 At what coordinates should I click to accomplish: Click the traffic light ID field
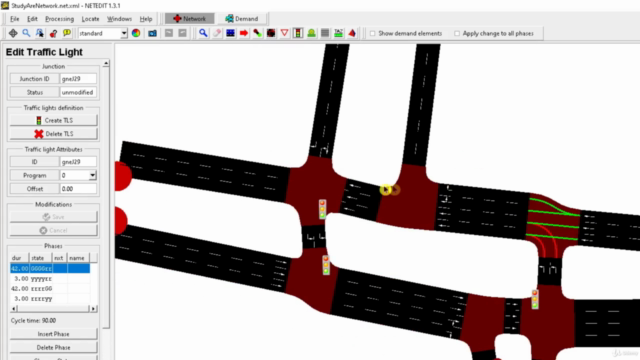pyautogui.click(x=78, y=162)
